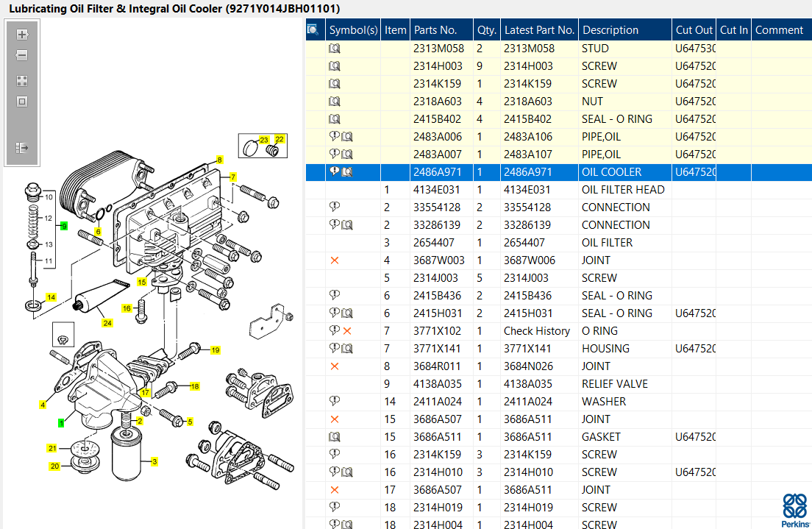
Task: Select latest part number 3687W006
Action: [x=540, y=260]
